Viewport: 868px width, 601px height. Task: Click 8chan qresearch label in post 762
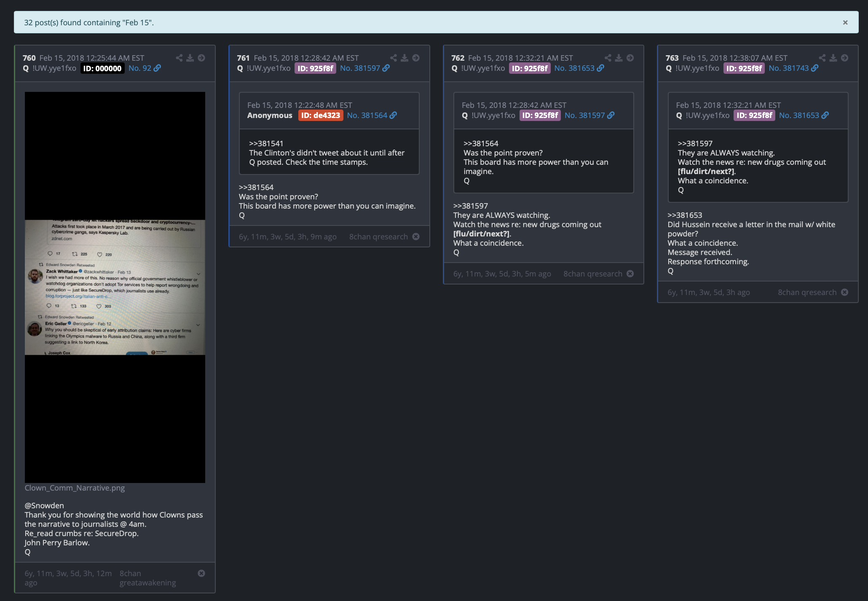[593, 274]
